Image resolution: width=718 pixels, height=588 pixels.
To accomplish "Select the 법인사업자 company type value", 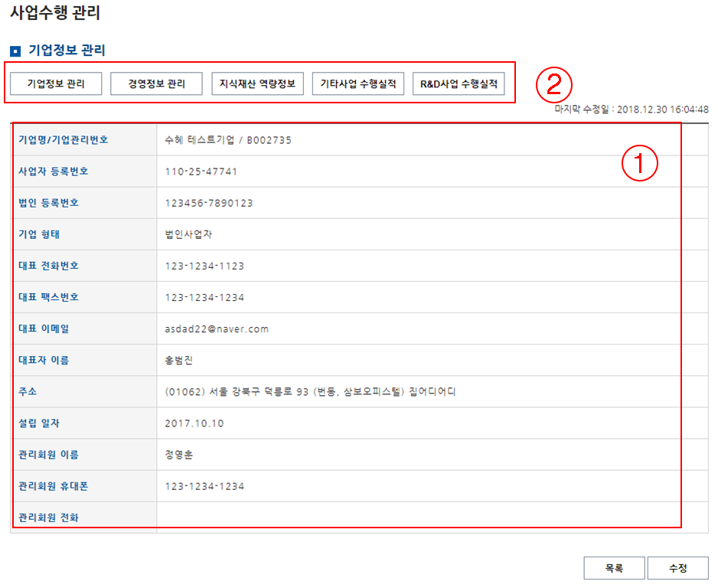I will tap(190, 234).
